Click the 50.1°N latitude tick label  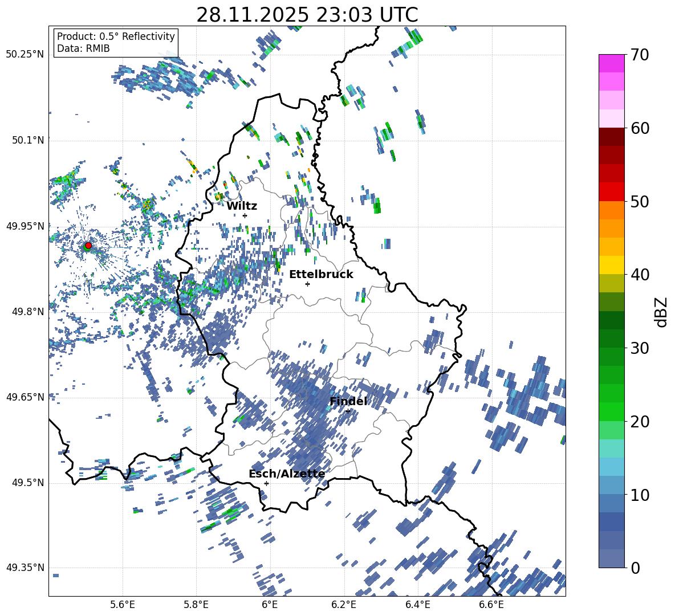tap(25, 140)
